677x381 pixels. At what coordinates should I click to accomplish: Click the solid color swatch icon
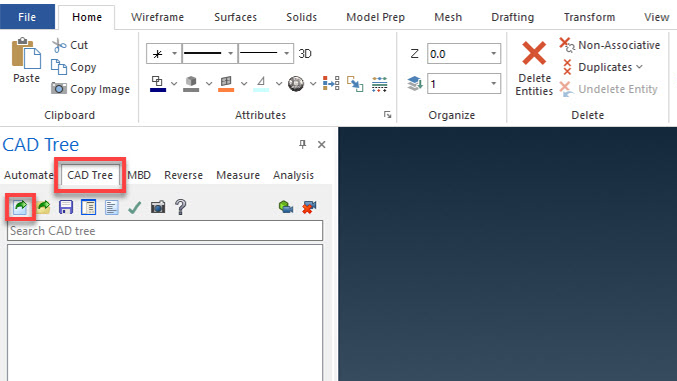(191, 83)
